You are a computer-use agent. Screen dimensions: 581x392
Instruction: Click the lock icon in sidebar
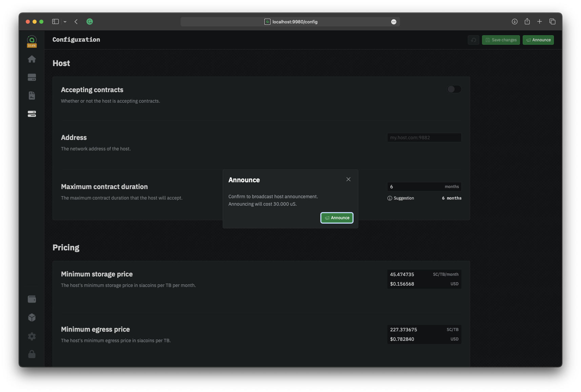(x=32, y=354)
